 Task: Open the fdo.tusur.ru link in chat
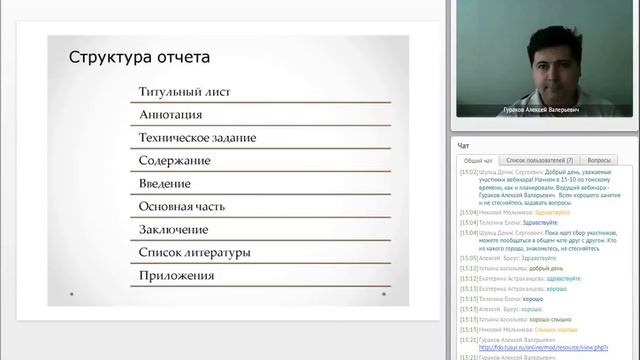tap(543, 348)
